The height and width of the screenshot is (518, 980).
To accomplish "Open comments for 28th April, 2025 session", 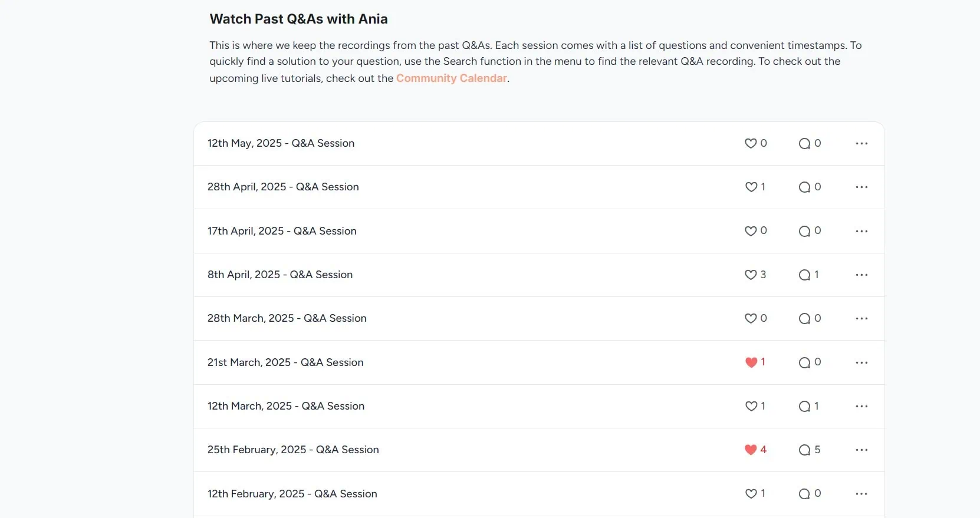I will click(x=804, y=187).
